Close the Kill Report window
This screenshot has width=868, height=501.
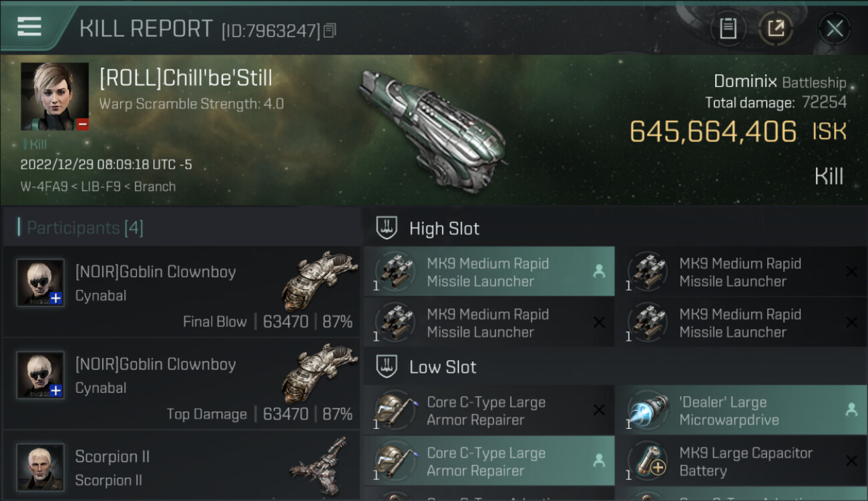click(x=834, y=28)
